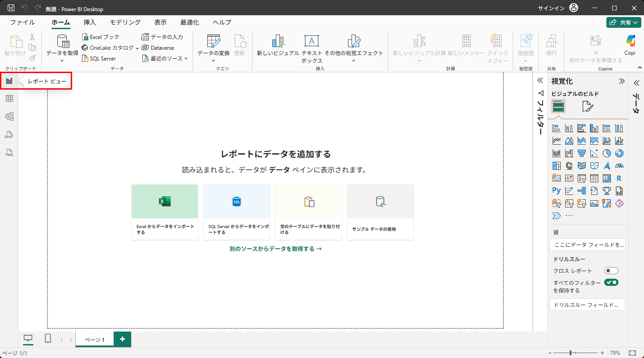644x358 pixels.
Task: Switch to the ヘルプ ribbon tab
Action: [222, 22]
